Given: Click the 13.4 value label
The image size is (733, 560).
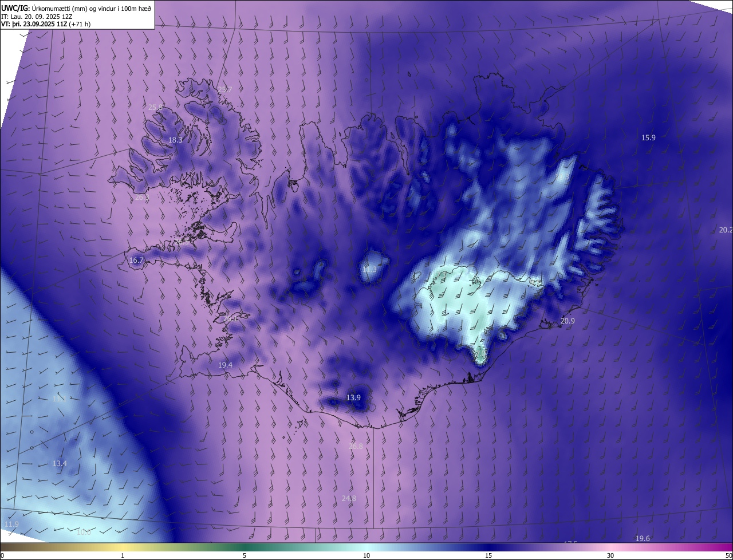Looking at the screenshot, I should [x=60, y=463].
